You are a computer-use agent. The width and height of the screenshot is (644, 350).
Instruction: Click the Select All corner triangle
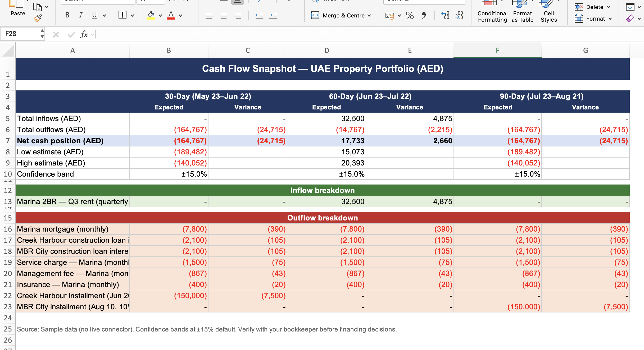coord(8,50)
